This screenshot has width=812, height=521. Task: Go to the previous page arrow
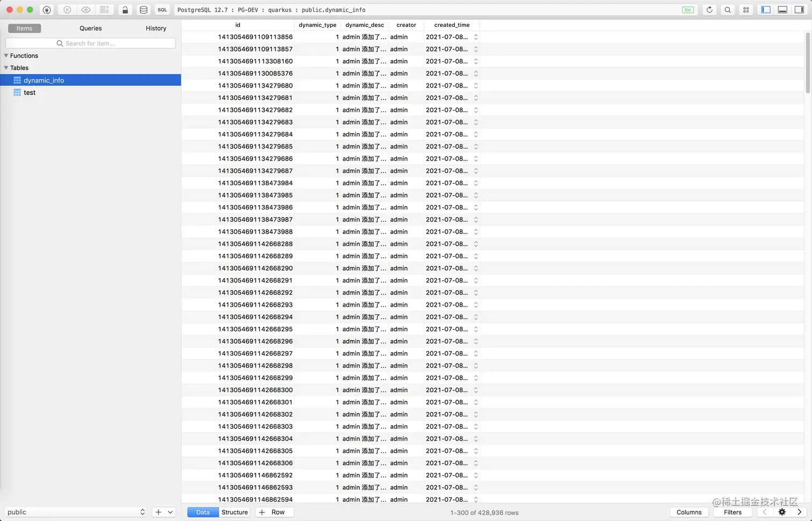765,512
